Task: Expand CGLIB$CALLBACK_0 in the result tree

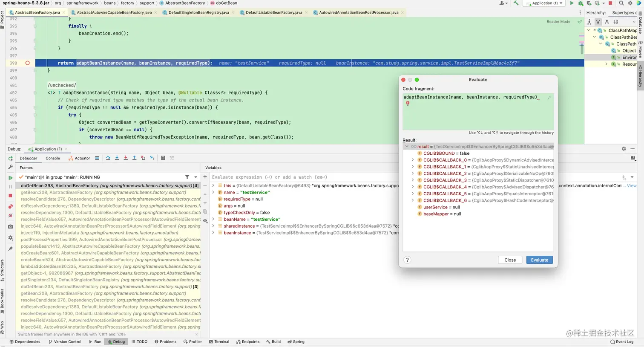Action: click(x=413, y=160)
